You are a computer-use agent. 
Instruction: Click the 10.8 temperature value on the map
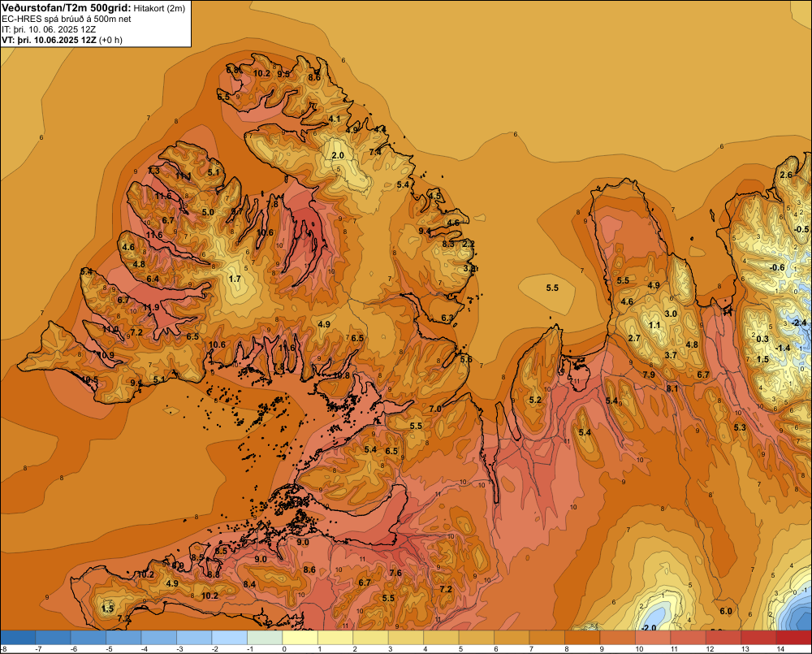coord(341,375)
